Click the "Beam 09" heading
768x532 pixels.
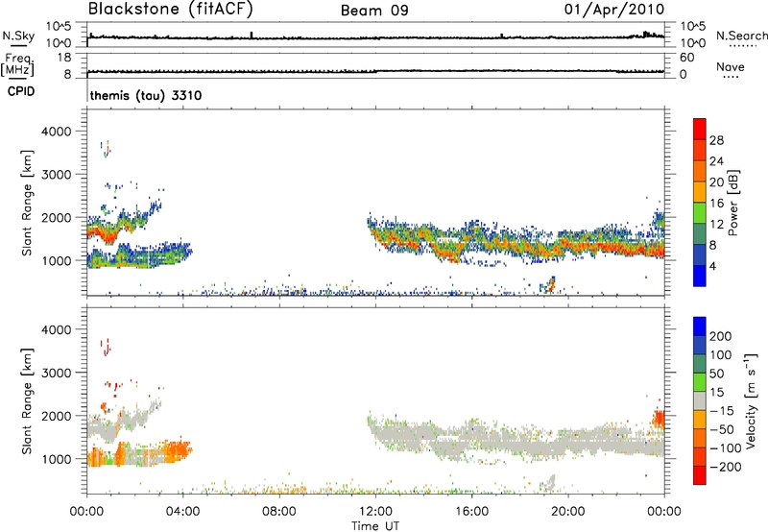click(x=374, y=11)
